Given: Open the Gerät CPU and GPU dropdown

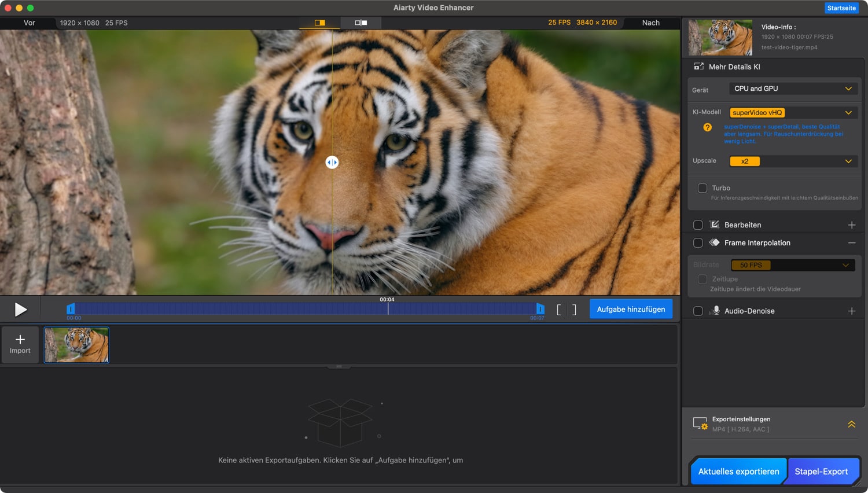Looking at the screenshot, I should coord(792,89).
